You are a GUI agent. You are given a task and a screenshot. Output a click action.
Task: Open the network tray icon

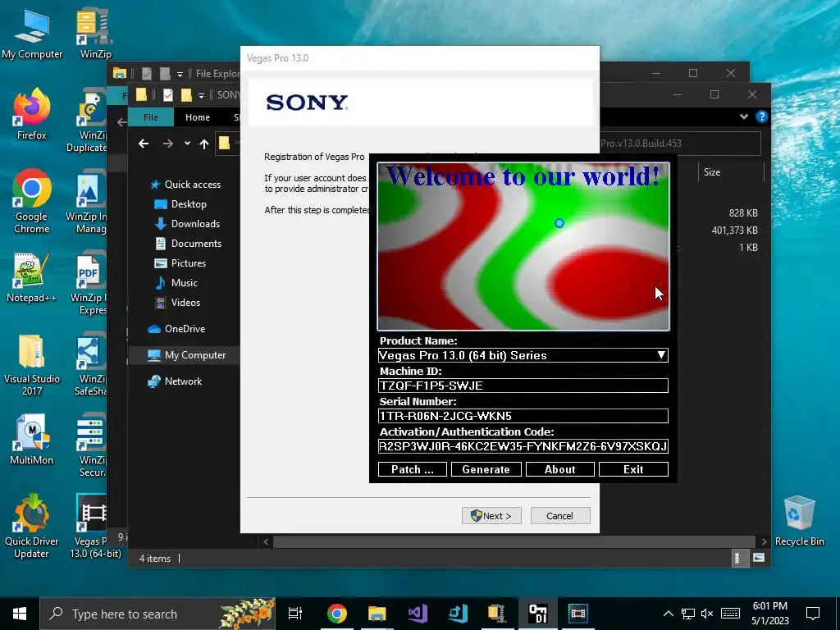pos(688,614)
